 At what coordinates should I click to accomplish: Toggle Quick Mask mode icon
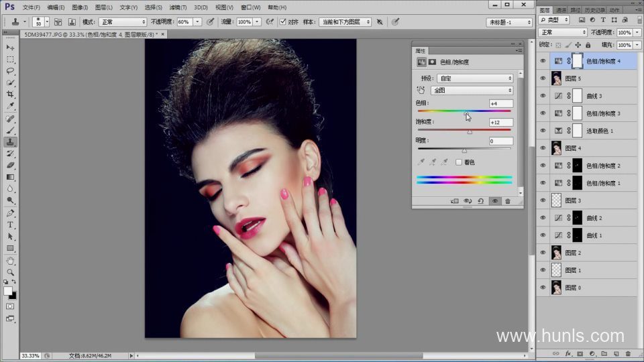10,306
